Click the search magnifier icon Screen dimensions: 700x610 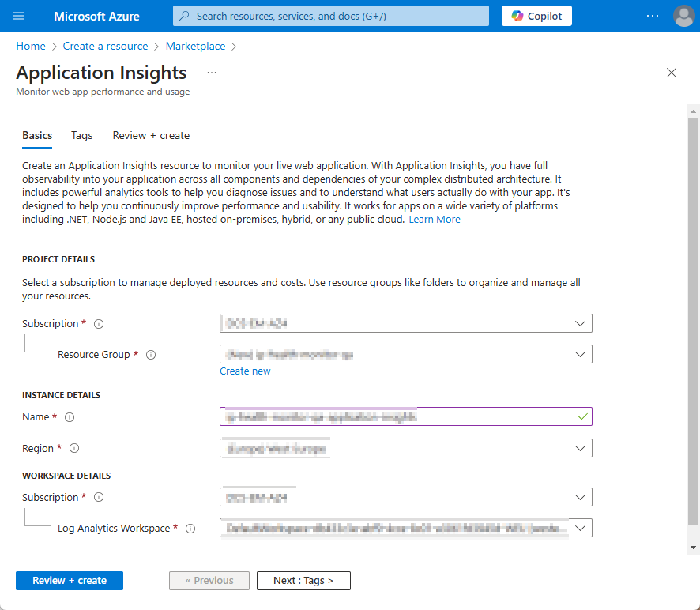[184, 16]
